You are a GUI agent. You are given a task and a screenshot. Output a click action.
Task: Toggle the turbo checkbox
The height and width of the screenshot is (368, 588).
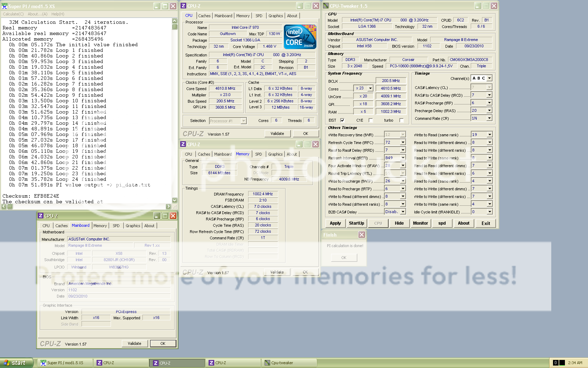click(401, 120)
